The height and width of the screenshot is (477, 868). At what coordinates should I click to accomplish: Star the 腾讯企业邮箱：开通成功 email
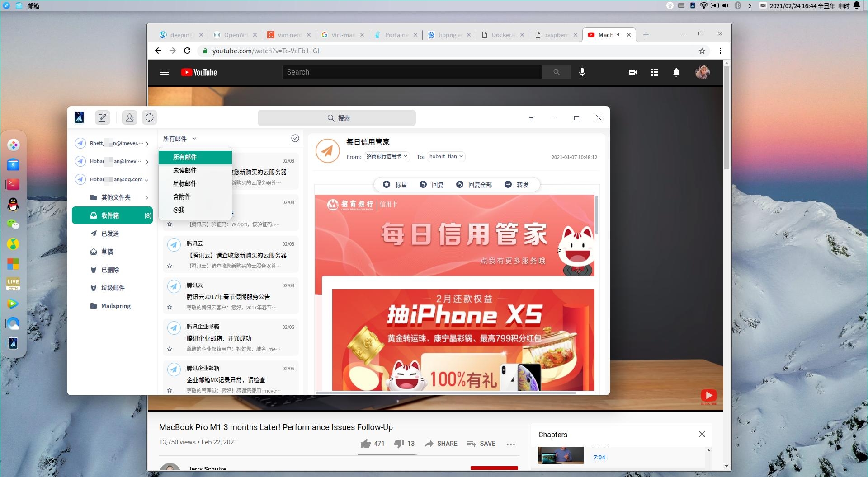(x=170, y=349)
